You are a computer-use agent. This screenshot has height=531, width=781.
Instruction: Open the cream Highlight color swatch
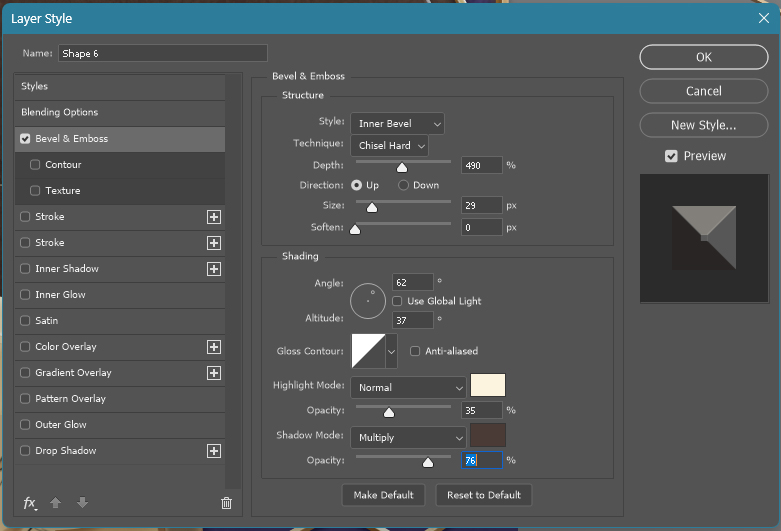pyautogui.click(x=488, y=385)
